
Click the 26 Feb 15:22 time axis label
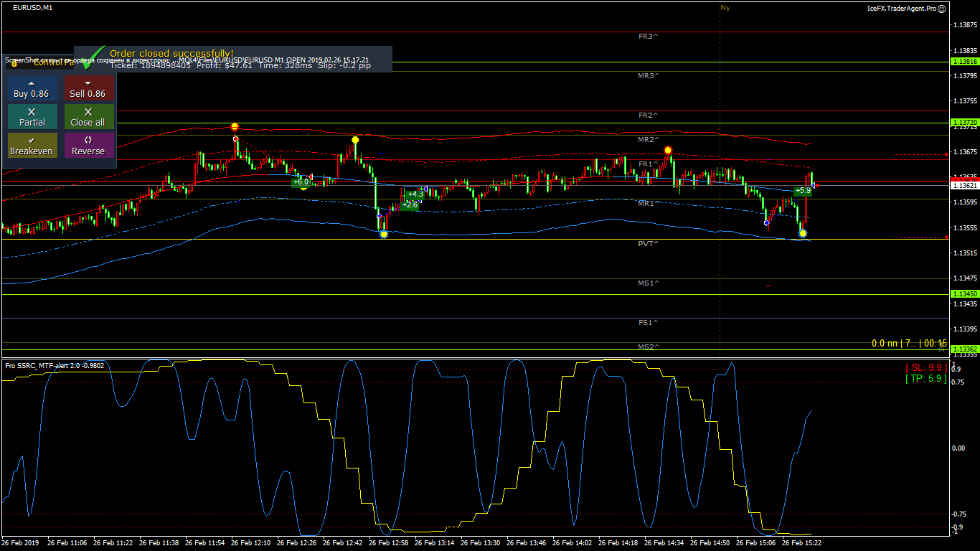click(801, 543)
